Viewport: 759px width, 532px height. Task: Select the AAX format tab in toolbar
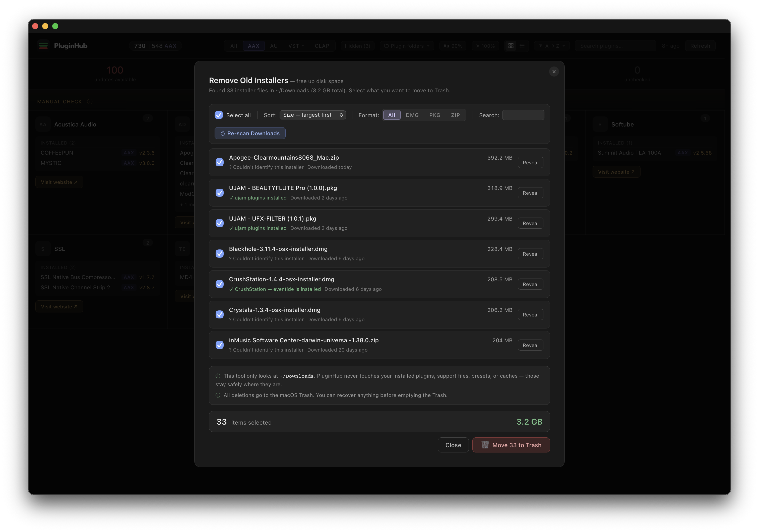(x=254, y=46)
